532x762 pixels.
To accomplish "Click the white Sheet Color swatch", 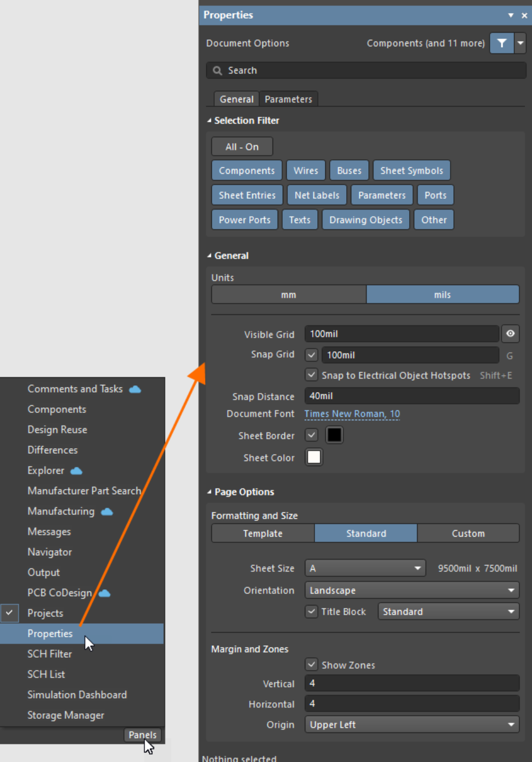I will (x=314, y=457).
